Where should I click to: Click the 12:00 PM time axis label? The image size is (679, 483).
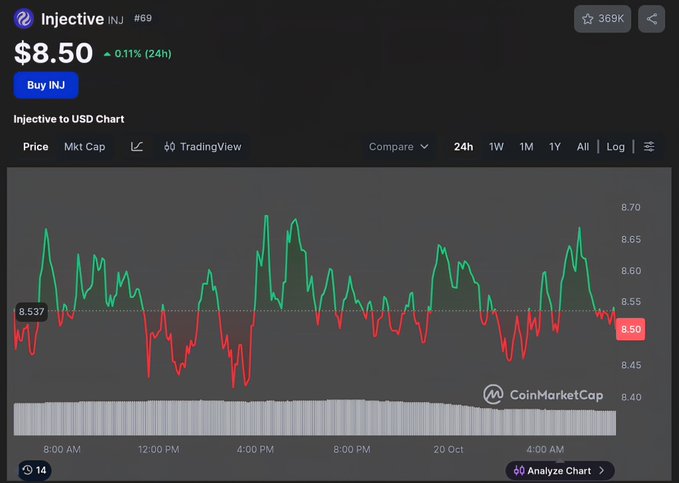158,450
